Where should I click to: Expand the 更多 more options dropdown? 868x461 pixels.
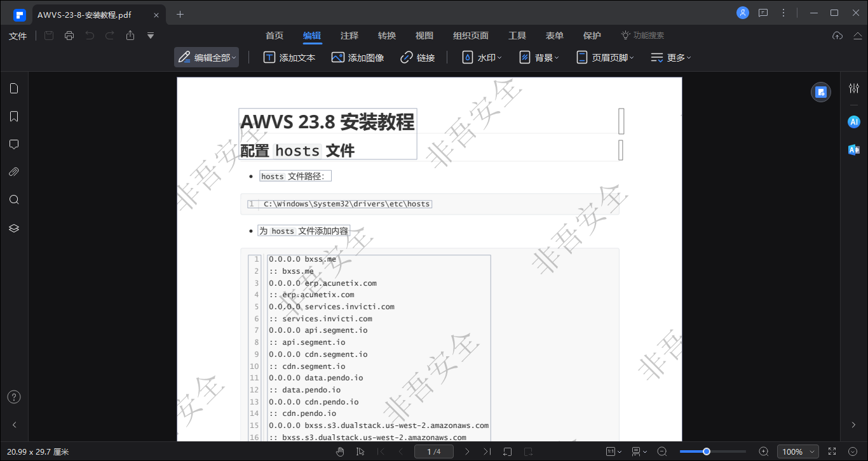[x=670, y=58]
